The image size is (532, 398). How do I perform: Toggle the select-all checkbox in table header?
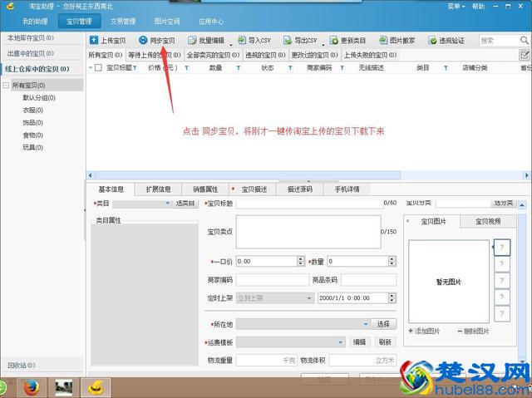pyautogui.click(x=98, y=68)
